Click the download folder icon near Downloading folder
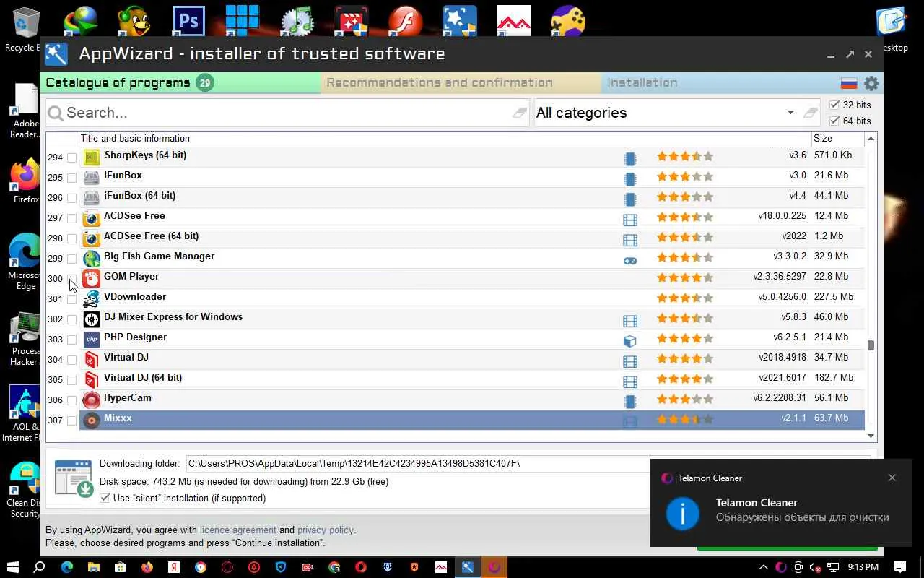Image resolution: width=924 pixels, height=578 pixels. (74, 478)
